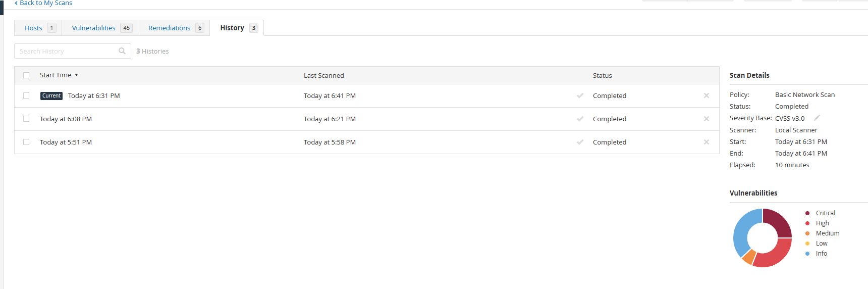Click the checkmark icon beside the 6:41 PM Completed status

click(x=580, y=95)
